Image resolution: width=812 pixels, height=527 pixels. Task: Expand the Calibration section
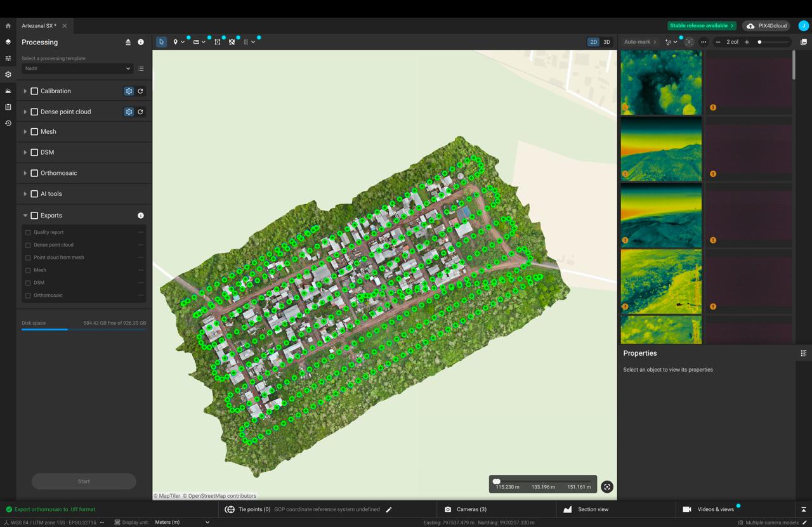coord(25,91)
